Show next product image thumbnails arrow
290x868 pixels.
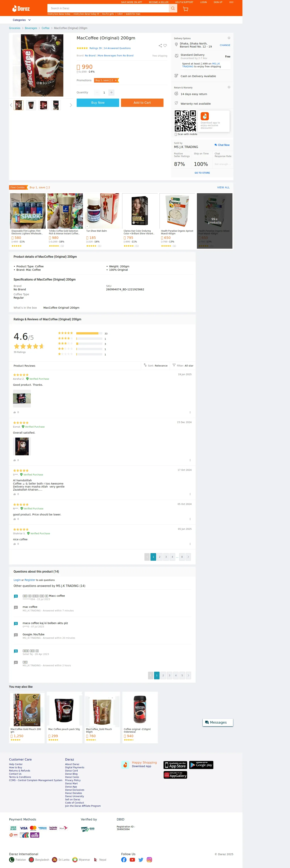pyautogui.click(x=71, y=105)
